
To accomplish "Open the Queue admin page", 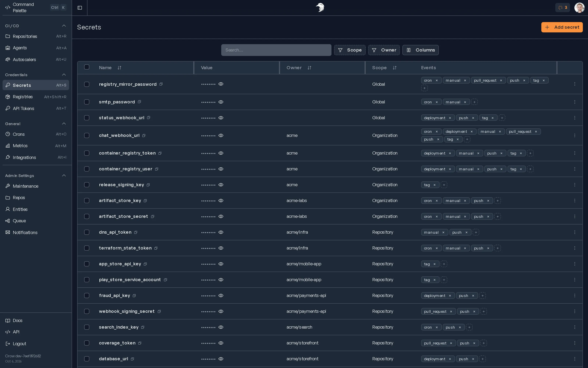I will coord(36,221).
